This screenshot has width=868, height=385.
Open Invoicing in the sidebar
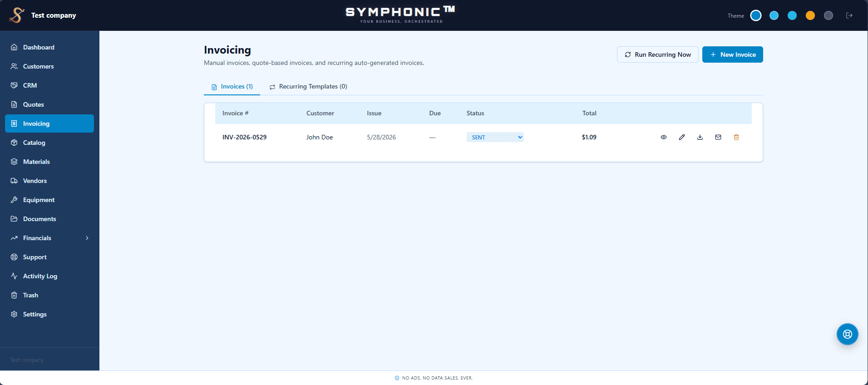49,123
